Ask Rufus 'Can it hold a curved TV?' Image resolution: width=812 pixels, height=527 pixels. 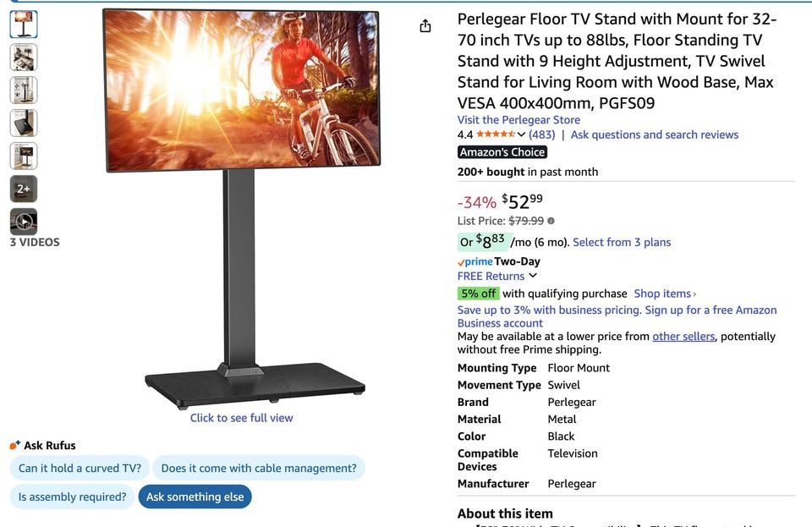tap(80, 468)
